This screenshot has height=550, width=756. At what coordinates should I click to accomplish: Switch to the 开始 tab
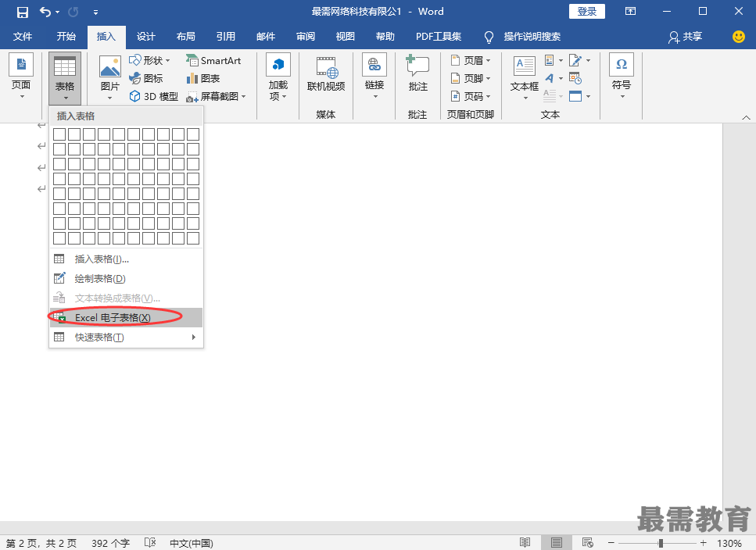(x=66, y=37)
